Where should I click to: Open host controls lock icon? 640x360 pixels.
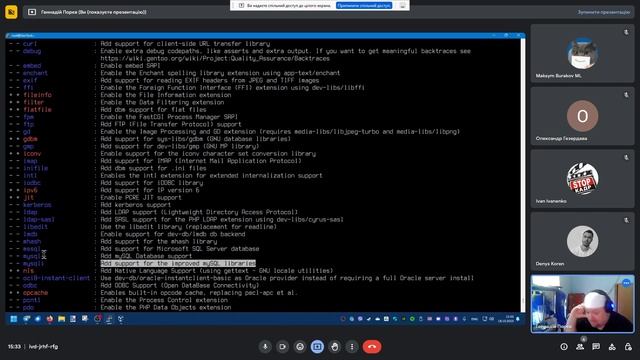pos(628,347)
